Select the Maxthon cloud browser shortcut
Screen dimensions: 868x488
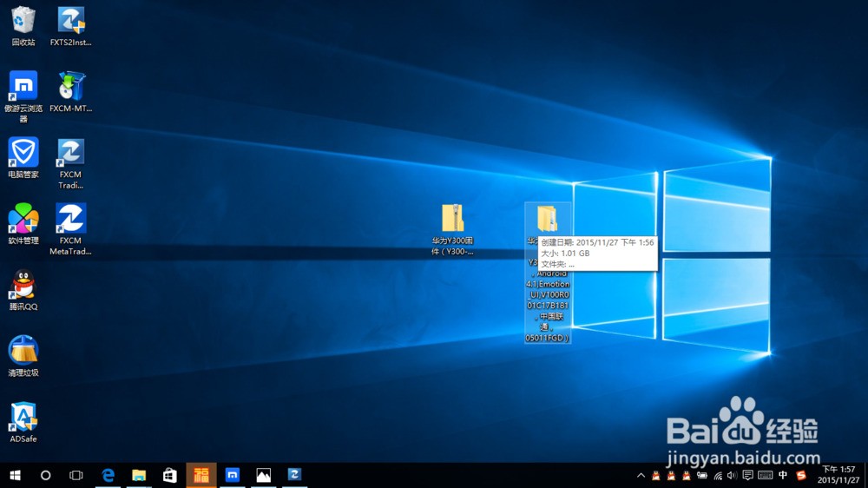(23, 96)
